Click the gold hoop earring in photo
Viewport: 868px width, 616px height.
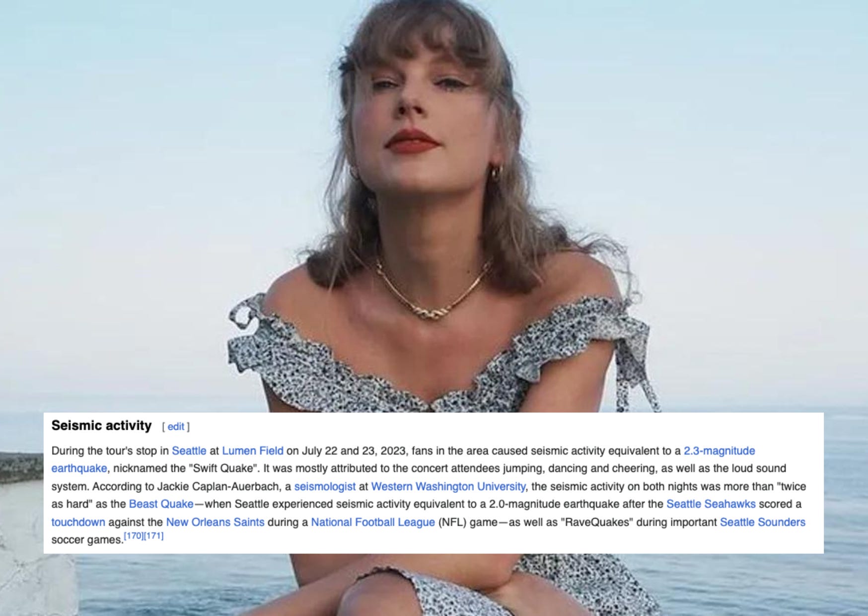[x=497, y=173]
